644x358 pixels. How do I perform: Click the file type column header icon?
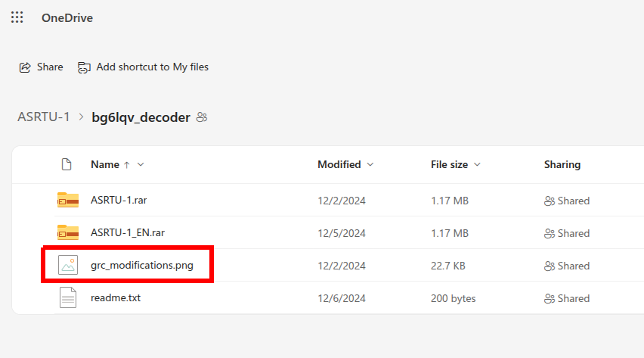[x=67, y=164]
